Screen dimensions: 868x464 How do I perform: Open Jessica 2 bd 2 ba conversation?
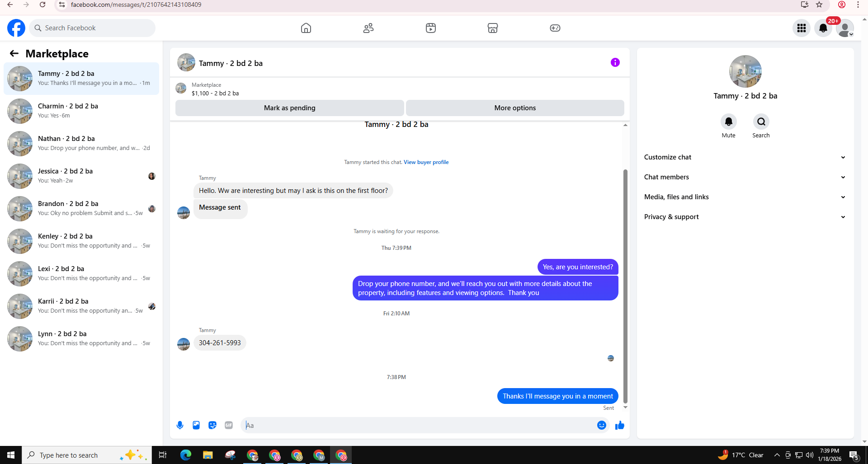tap(81, 176)
